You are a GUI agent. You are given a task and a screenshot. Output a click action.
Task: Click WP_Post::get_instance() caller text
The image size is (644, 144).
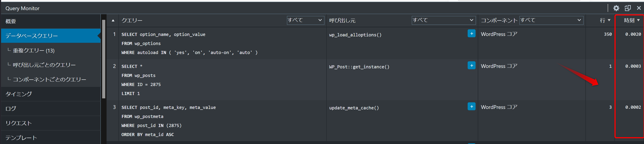359,67
